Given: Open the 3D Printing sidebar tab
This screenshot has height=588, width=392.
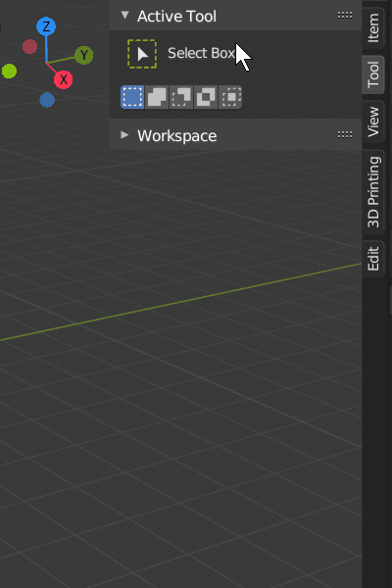Looking at the screenshot, I should (373, 192).
